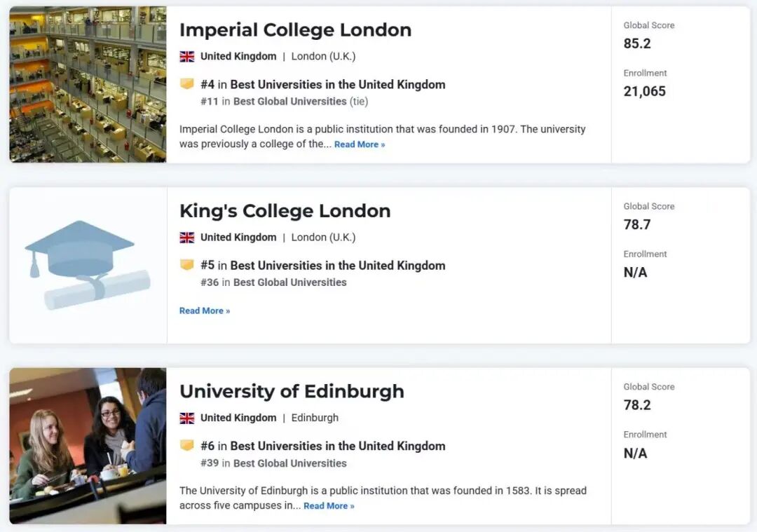The height and width of the screenshot is (532, 757).
Task: Click the Imperial College library photo thumbnail
Action: pyautogui.click(x=88, y=84)
